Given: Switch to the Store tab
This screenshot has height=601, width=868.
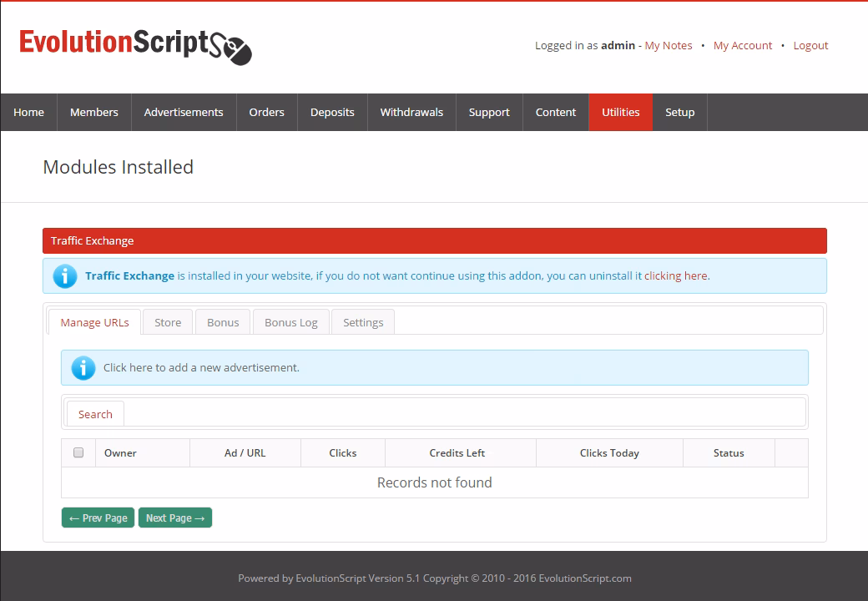Looking at the screenshot, I should 168,322.
